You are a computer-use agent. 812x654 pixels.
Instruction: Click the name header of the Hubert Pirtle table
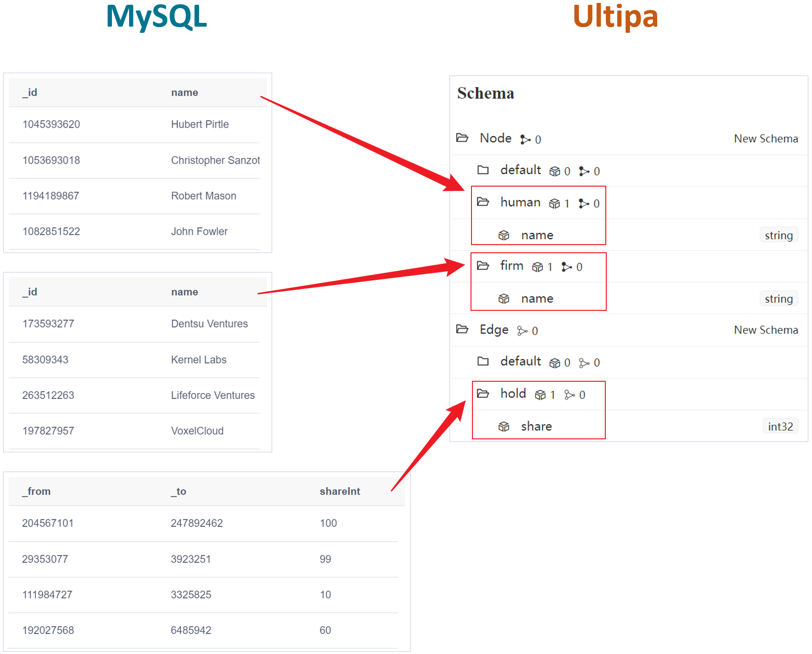pyautogui.click(x=184, y=92)
